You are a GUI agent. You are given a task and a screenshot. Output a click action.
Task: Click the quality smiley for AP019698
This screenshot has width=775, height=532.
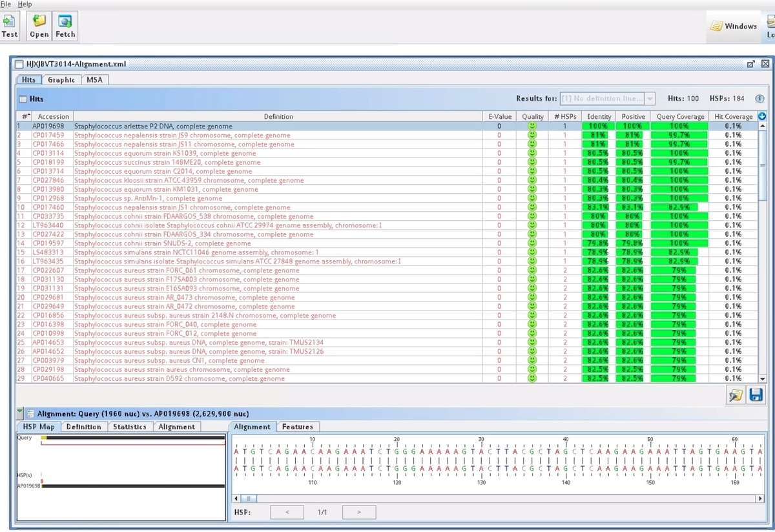point(533,126)
